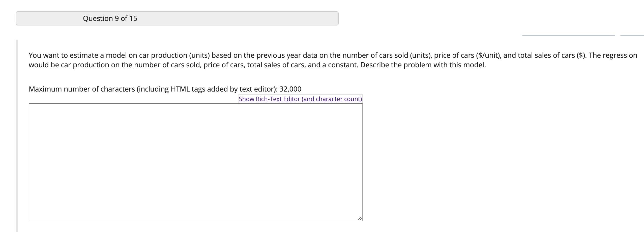Screen dimensions: 644x232
Task: Click the "Maximum number of characters" text
Action: (x=165, y=89)
